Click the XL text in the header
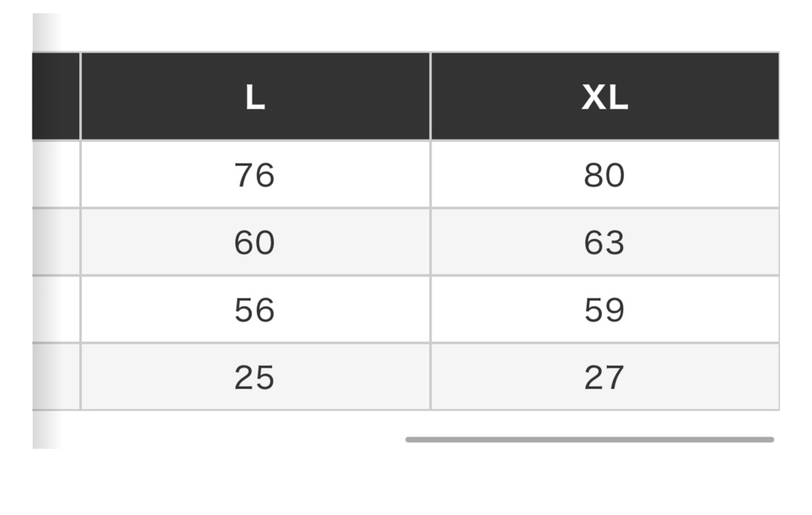This screenshot has height=515, width=812. coord(605,97)
